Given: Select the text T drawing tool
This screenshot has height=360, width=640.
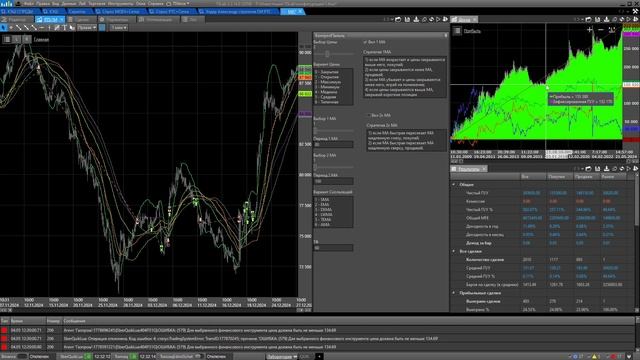Looking at the screenshot, I should click(x=64, y=28).
